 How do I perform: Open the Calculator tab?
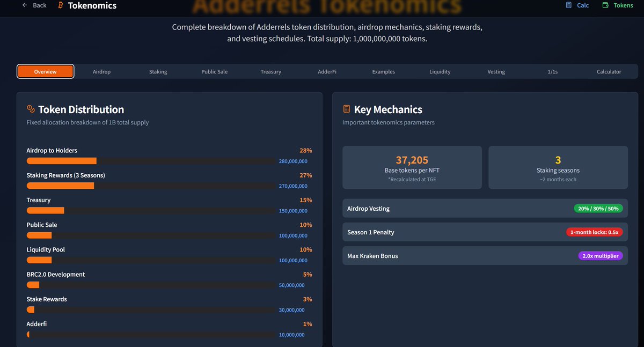[x=609, y=71]
